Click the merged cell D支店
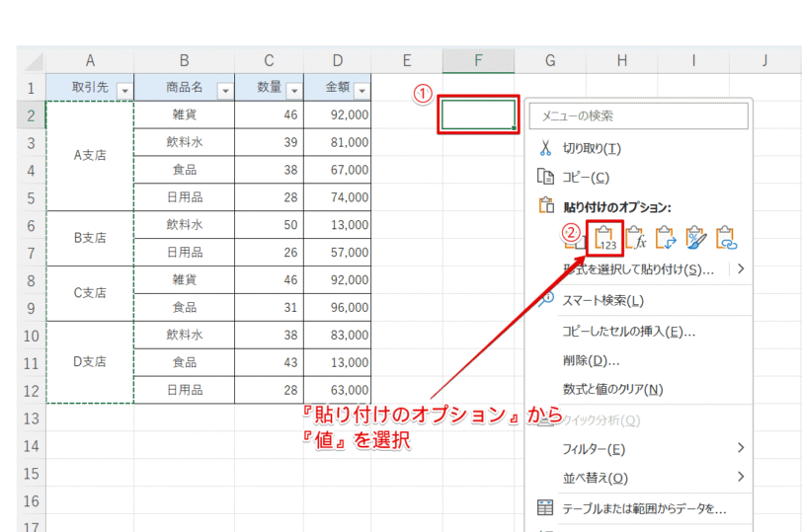The image size is (802, 532). tap(90, 362)
